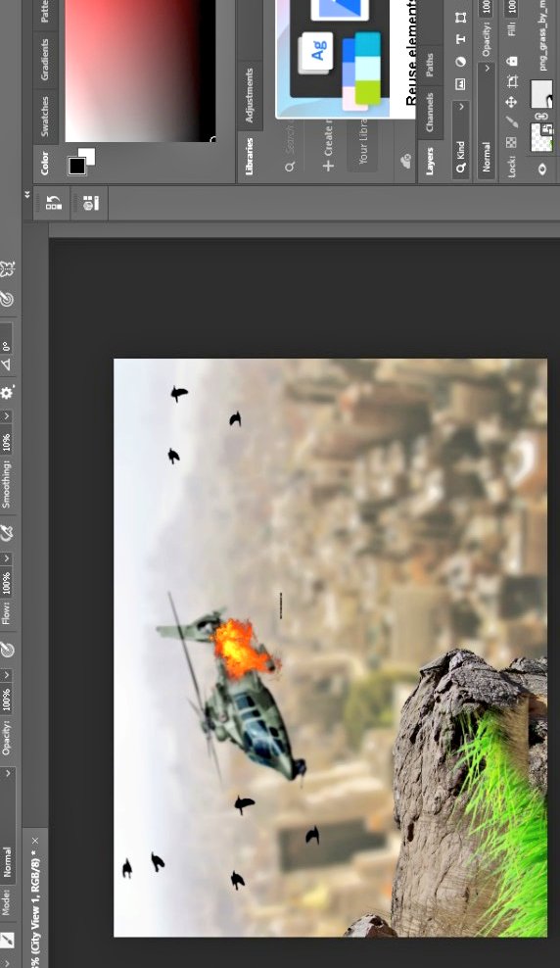
Task: Open smoothing options gear icon
Action: point(7,393)
